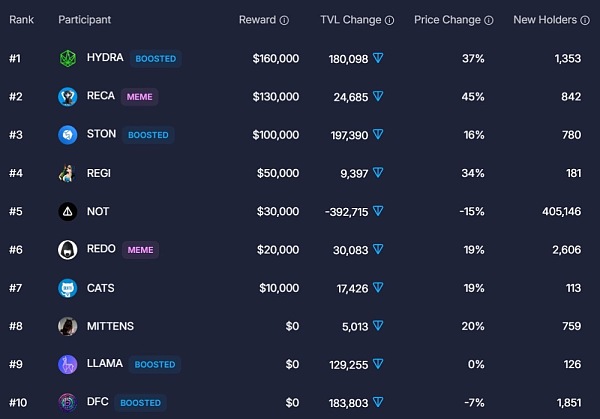The width and height of the screenshot is (600, 419).
Task: Click the STON token logo icon
Action: point(68,135)
